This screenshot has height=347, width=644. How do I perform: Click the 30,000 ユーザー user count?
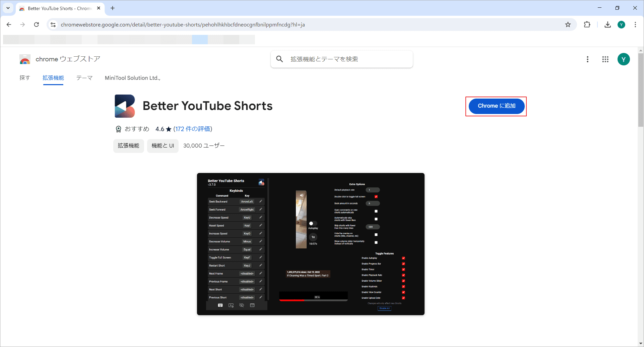pyautogui.click(x=204, y=146)
